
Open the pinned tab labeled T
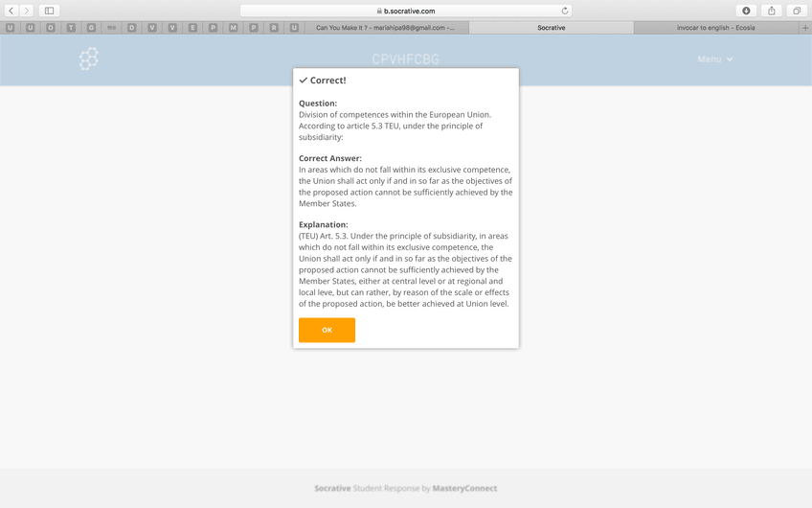click(x=71, y=28)
